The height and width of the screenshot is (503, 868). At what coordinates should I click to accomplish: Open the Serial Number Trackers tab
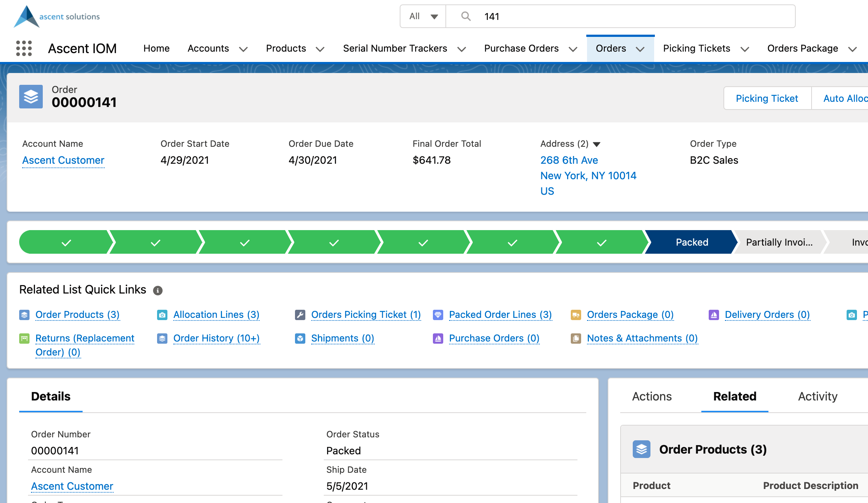[395, 48]
